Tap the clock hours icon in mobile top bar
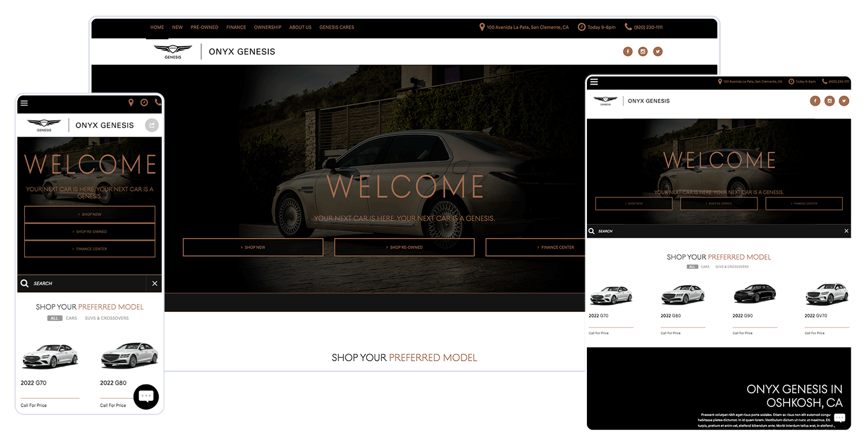 [144, 102]
